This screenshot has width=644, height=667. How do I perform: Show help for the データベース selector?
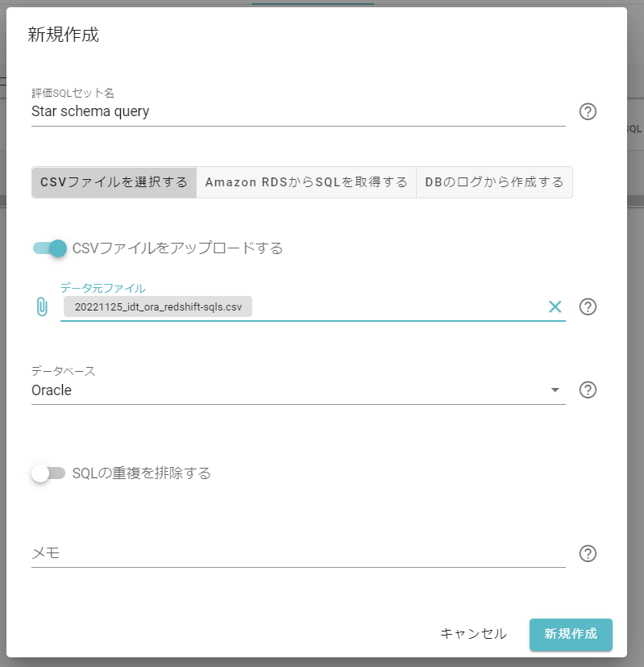pos(588,390)
